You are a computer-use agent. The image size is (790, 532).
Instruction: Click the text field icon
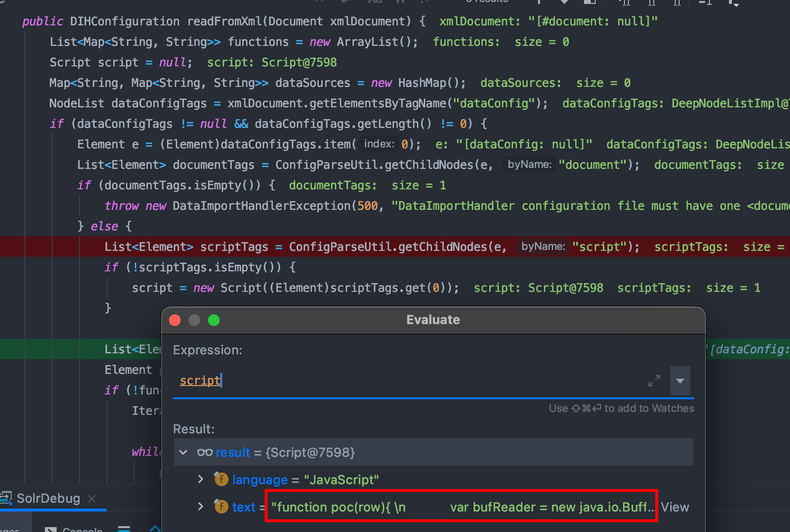tap(221, 507)
